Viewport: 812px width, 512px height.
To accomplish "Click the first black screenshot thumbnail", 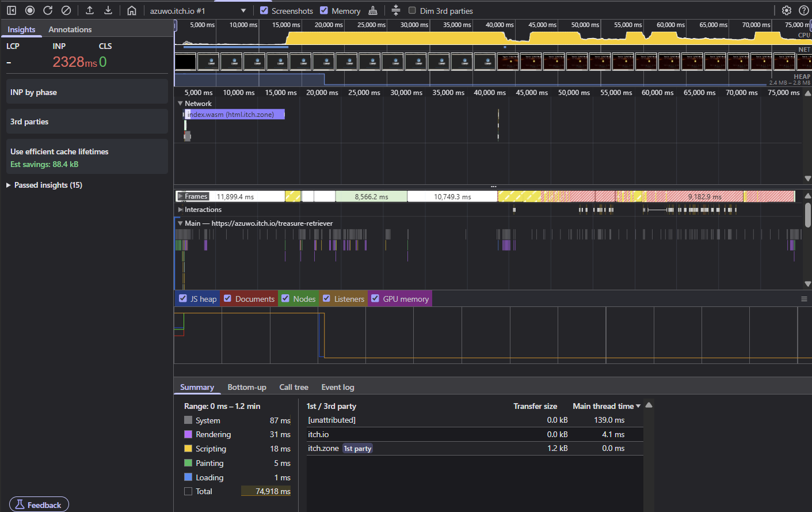I will (x=185, y=62).
